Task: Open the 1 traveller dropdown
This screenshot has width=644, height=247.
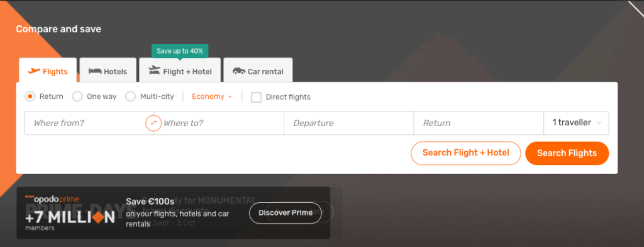Action: coord(576,123)
